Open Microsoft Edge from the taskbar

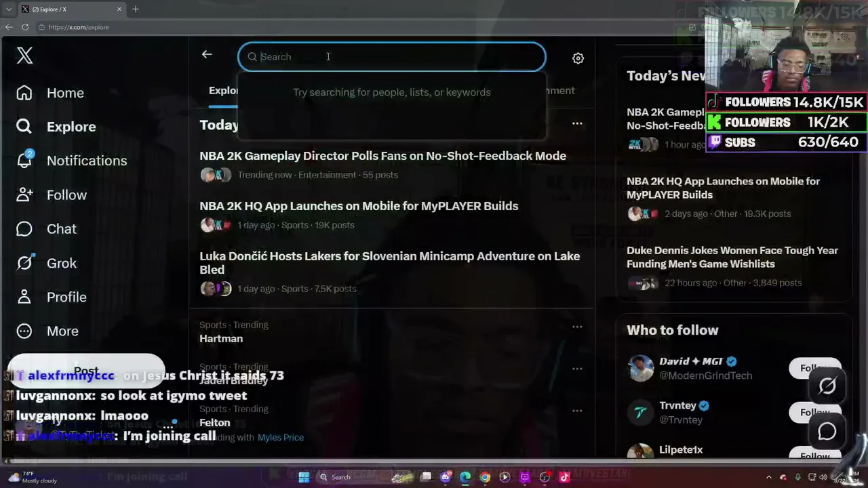(465, 477)
